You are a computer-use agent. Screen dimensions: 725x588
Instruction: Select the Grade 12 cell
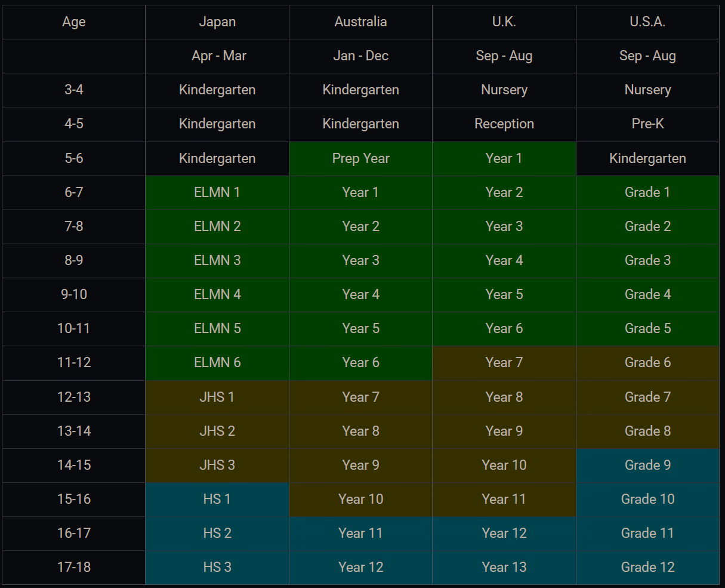coord(647,568)
